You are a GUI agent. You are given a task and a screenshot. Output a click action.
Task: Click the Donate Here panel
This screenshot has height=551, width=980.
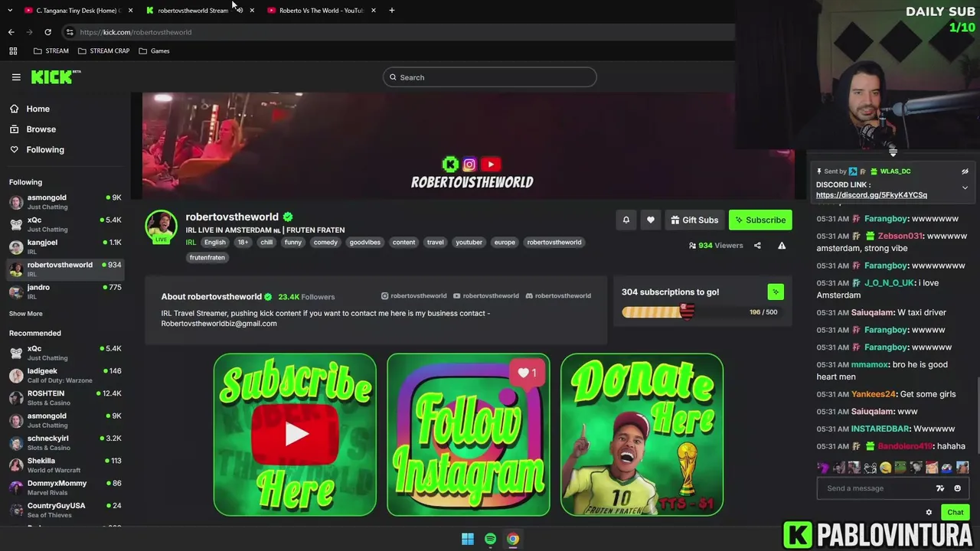click(x=642, y=435)
